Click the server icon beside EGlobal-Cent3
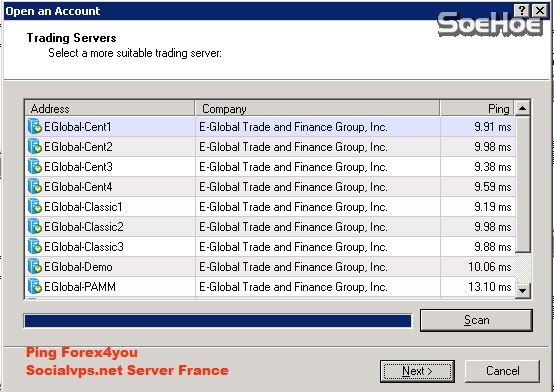Image resolution: width=554 pixels, height=392 pixels. pyautogui.click(x=35, y=166)
